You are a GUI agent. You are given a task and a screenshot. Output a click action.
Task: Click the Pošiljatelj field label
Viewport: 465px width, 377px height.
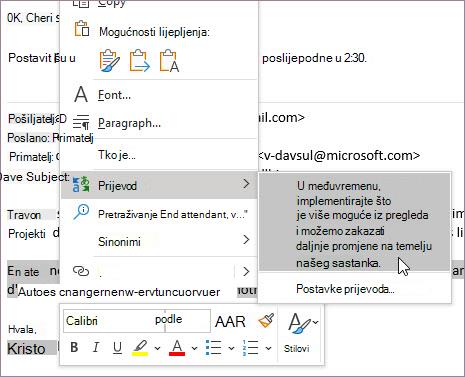pos(33,119)
